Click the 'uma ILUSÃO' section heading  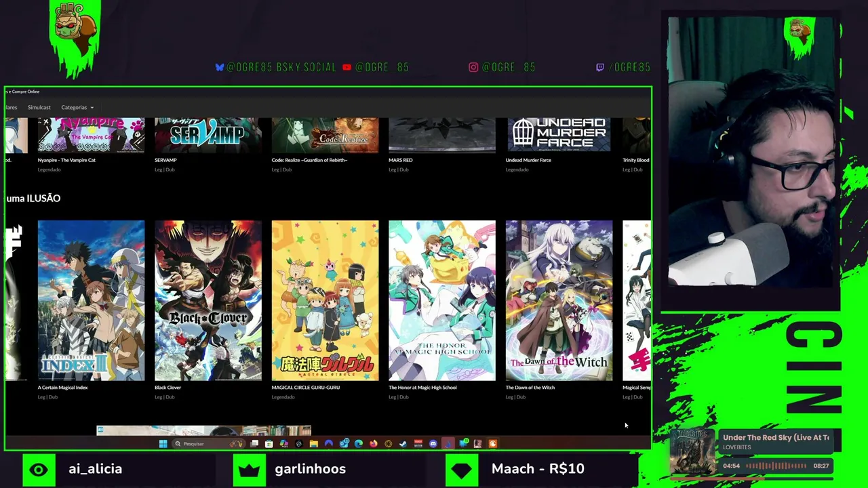pyautogui.click(x=33, y=198)
